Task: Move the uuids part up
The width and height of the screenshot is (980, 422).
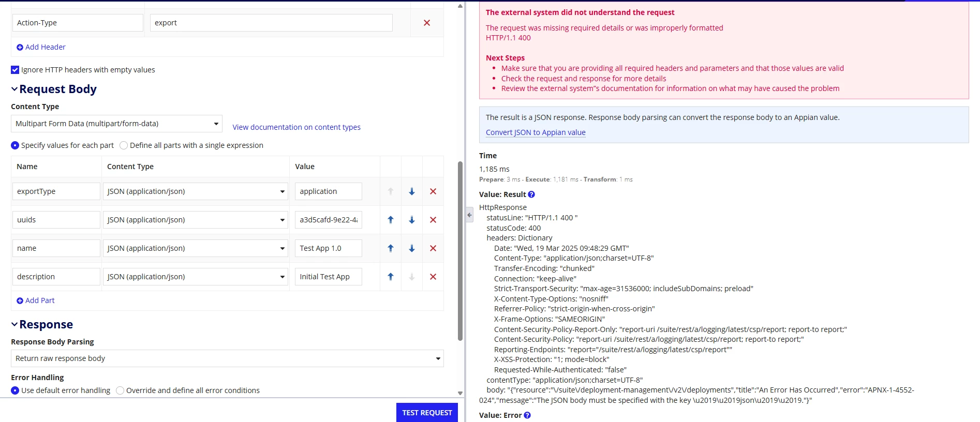Action: point(391,220)
